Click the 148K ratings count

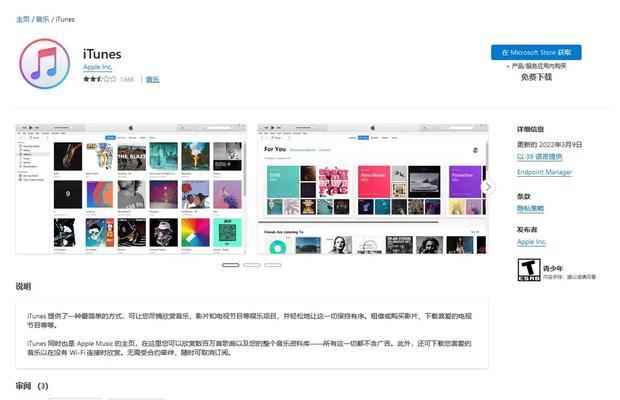(x=127, y=79)
